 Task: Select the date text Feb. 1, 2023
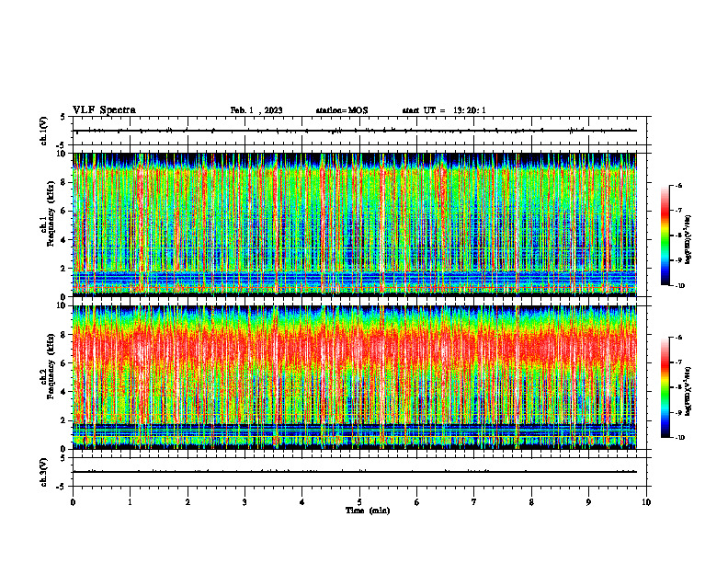256,110
